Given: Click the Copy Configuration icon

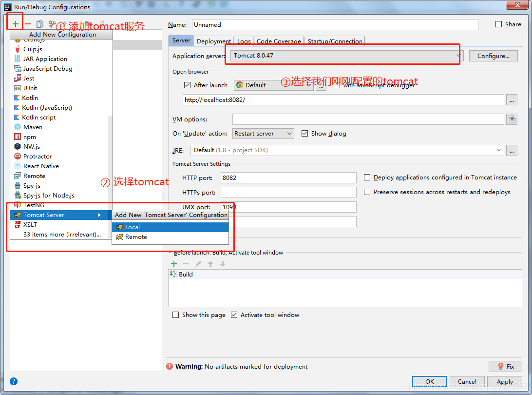Looking at the screenshot, I should coord(39,24).
